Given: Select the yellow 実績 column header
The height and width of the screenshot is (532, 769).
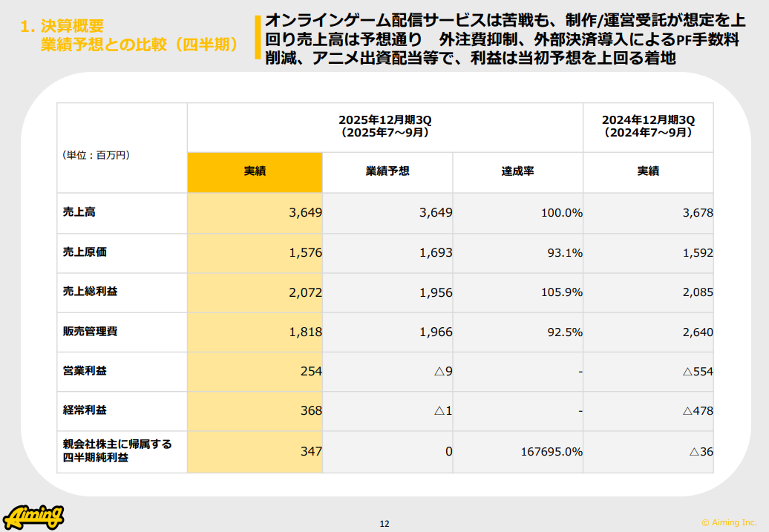Looking at the screenshot, I should click(x=255, y=171).
